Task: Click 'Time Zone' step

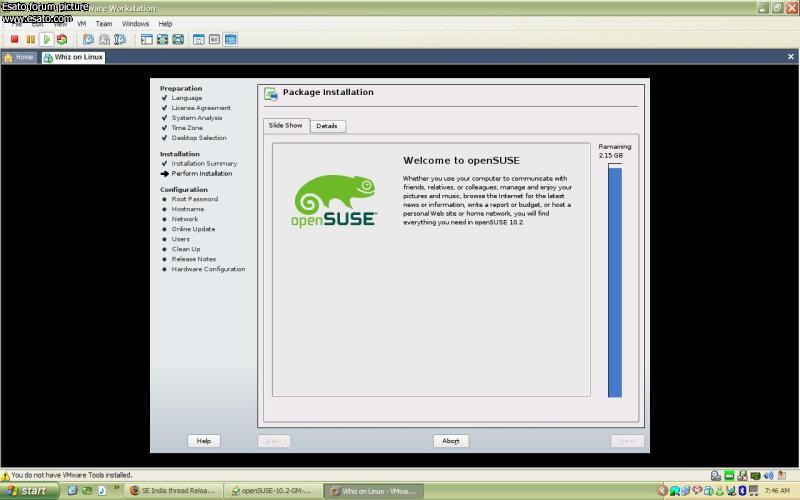Action: coord(187,128)
